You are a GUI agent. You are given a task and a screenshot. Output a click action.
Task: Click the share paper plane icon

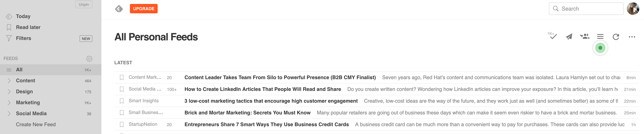tap(569, 37)
